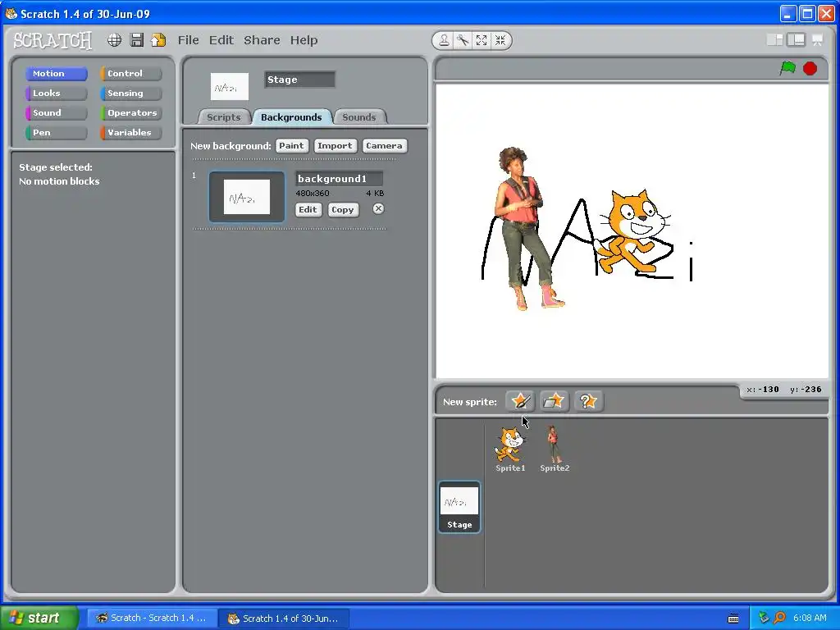Select the Sensing block category
Screen dimensions: 840x630
coord(130,94)
